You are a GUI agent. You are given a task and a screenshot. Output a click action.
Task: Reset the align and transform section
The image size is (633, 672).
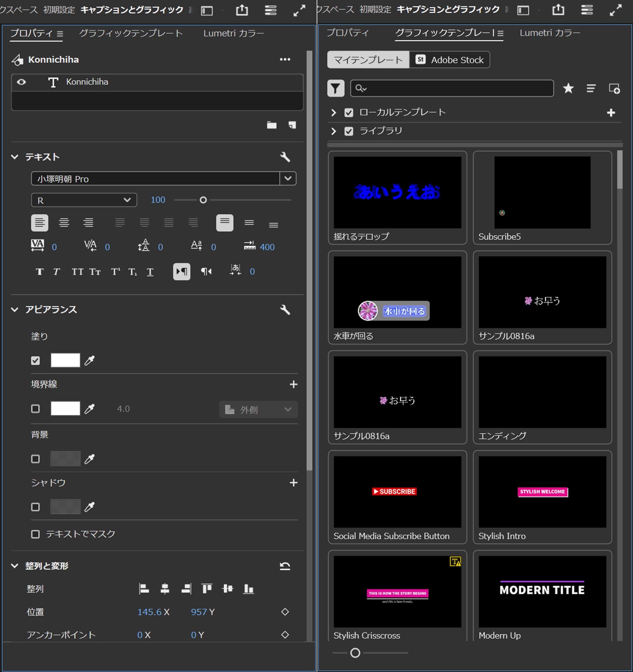coord(285,566)
